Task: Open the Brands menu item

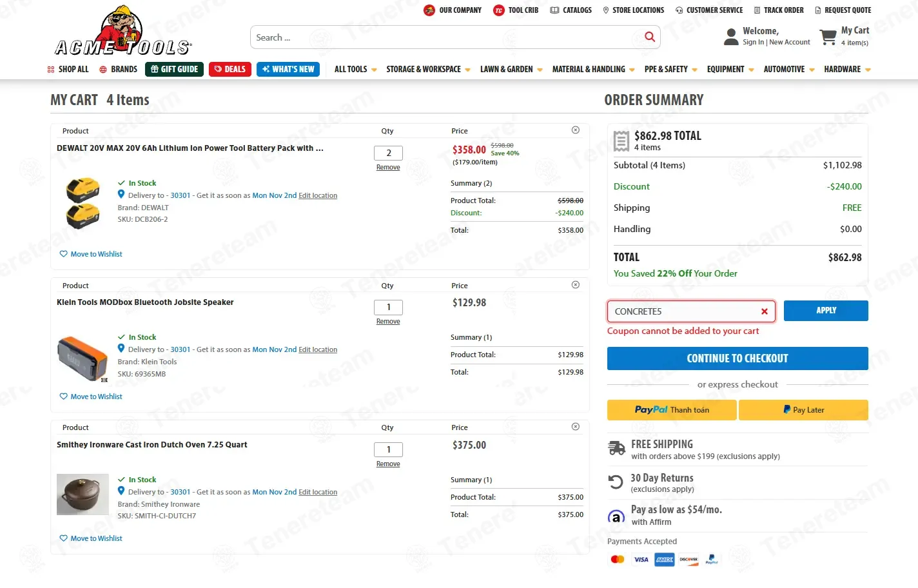Action: [x=118, y=69]
